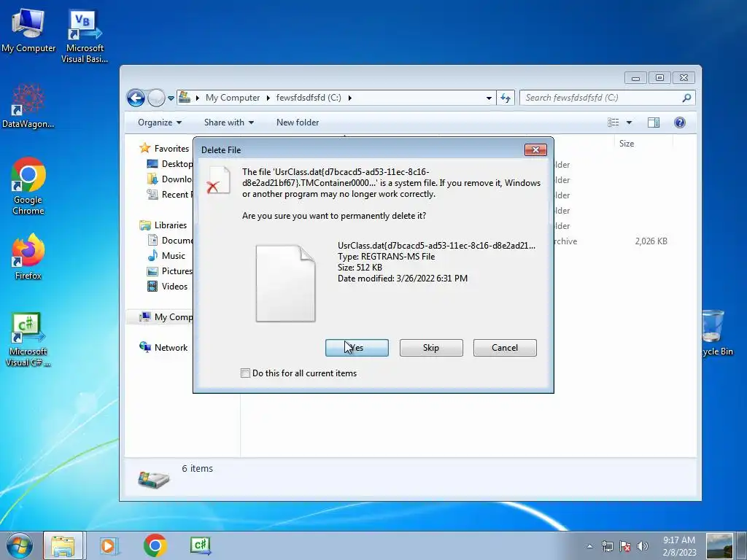The width and height of the screenshot is (747, 560).
Task: Launch Firefox from desktop icon
Action: tap(28, 257)
